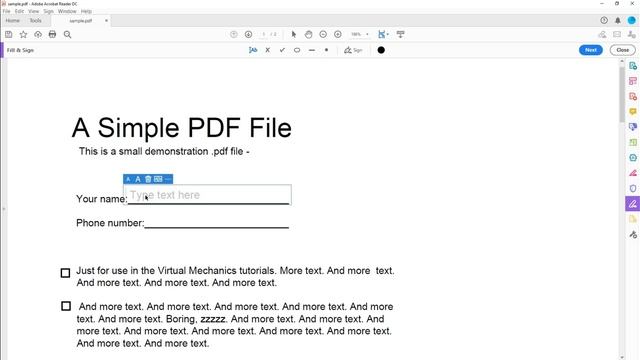Click the scrollbar down arrow
Viewport: 640px width, 360px height.
pos(622,357)
